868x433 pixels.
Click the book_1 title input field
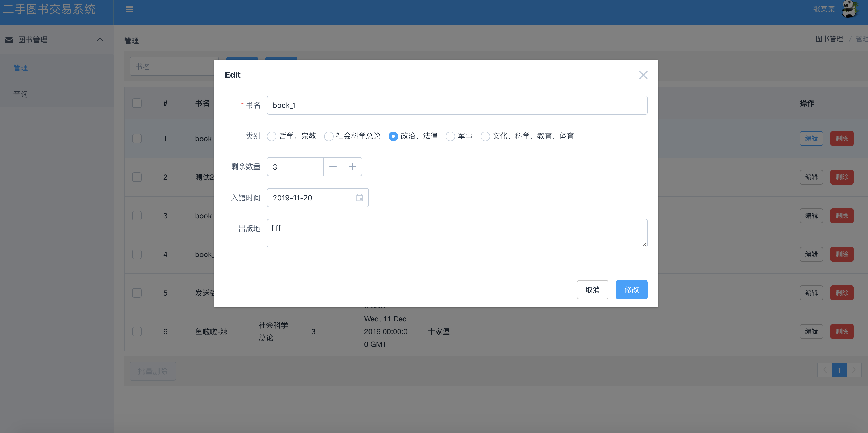click(x=457, y=105)
